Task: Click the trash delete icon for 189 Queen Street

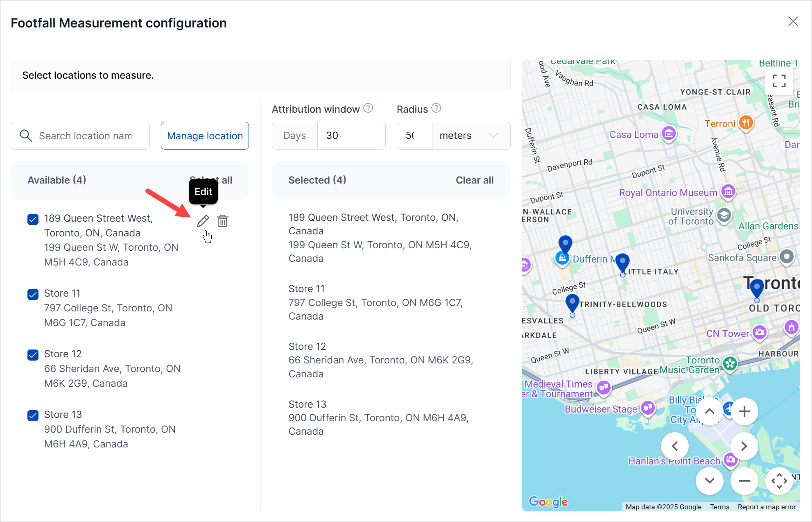Action: pyautogui.click(x=223, y=221)
